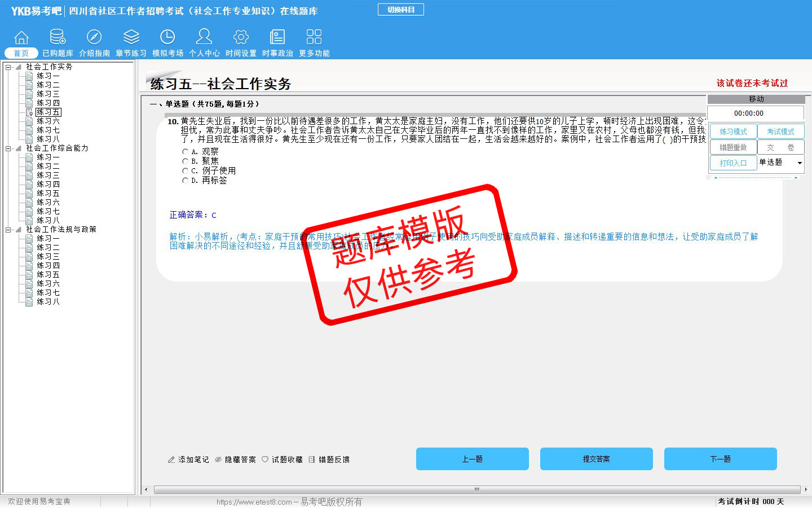Image resolution: width=812 pixels, height=508 pixels.
Task: Open 模拟考场 clock icon
Action: coord(167,38)
